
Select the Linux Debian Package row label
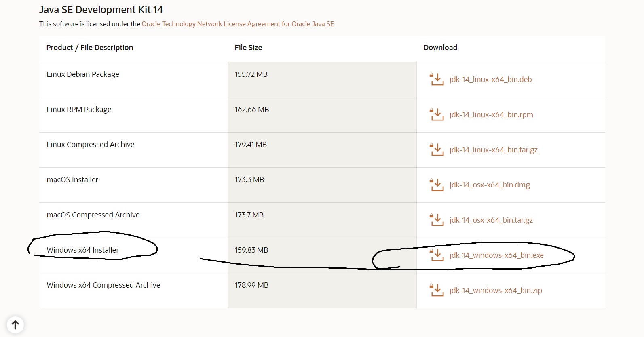(x=83, y=74)
